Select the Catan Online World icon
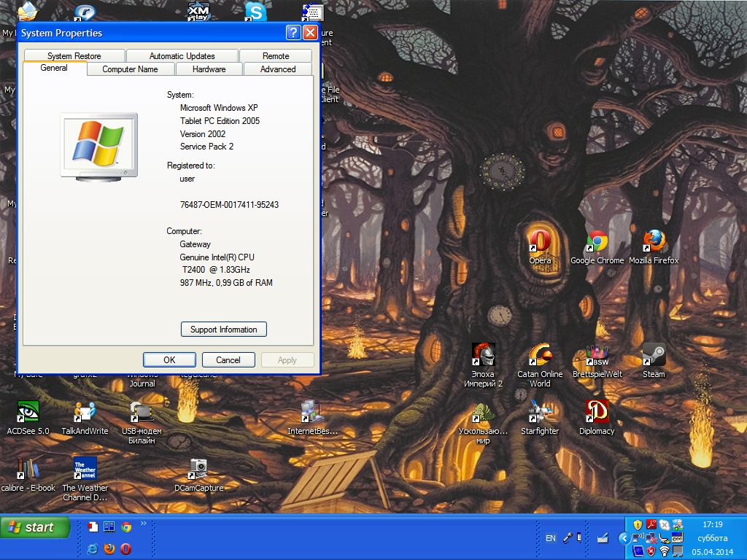This screenshot has height=560, width=747. (x=540, y=365)
